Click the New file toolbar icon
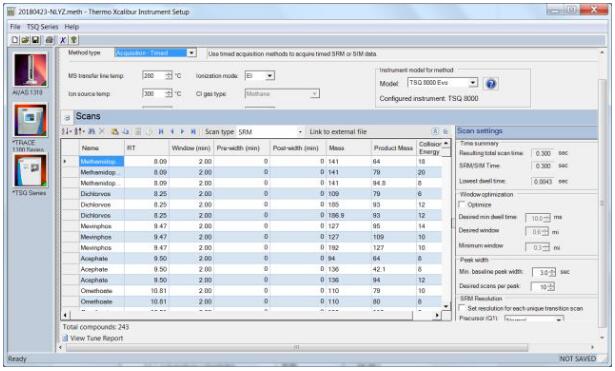615x371 pixels. 15,40
